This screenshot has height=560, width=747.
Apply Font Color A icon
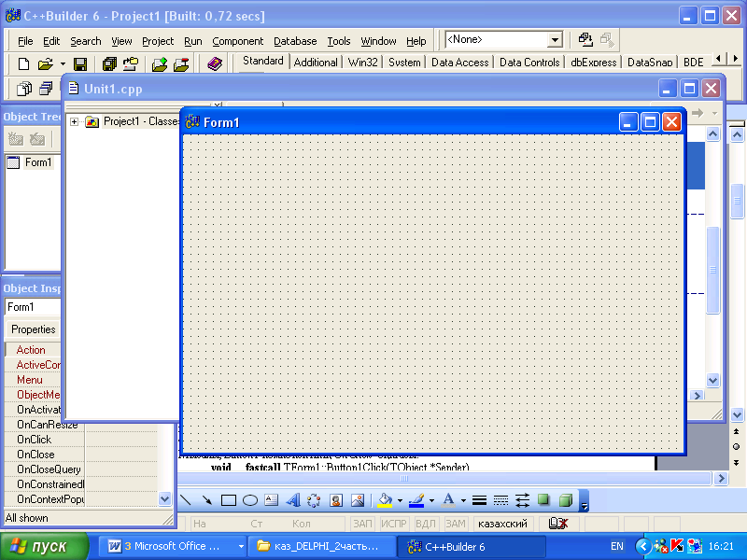448,500
